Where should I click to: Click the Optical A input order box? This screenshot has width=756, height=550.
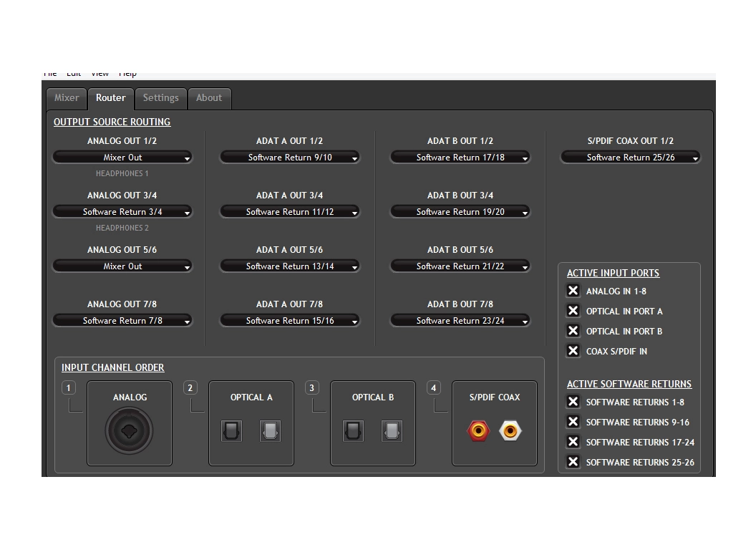tap(251, 423)
